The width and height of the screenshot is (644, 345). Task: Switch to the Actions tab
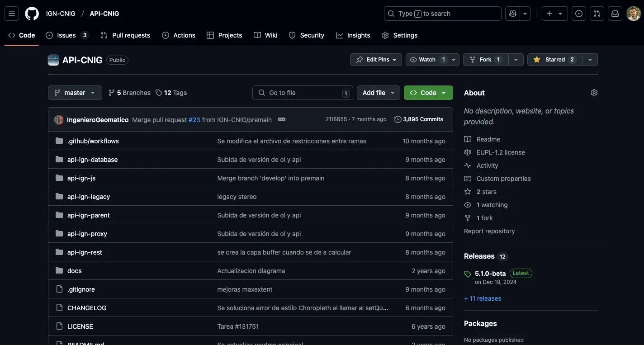179,35
